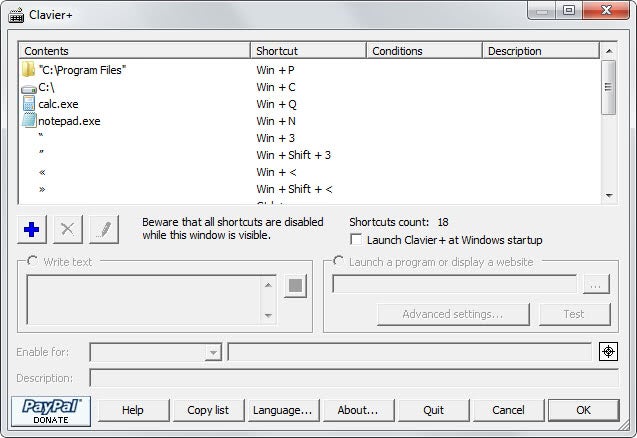Open the Enable for dropdown
Screen dimensions: 637x438
point(213,352)
